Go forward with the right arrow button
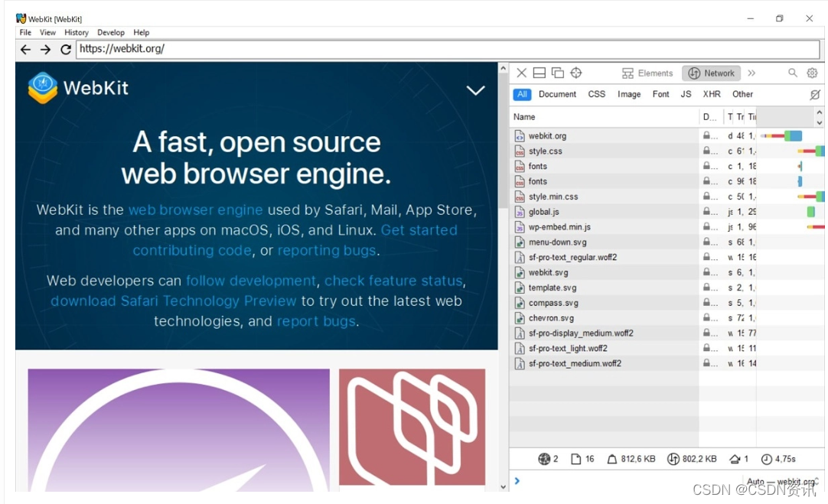This screenshot has height=504, width=828. pos(45,50)
